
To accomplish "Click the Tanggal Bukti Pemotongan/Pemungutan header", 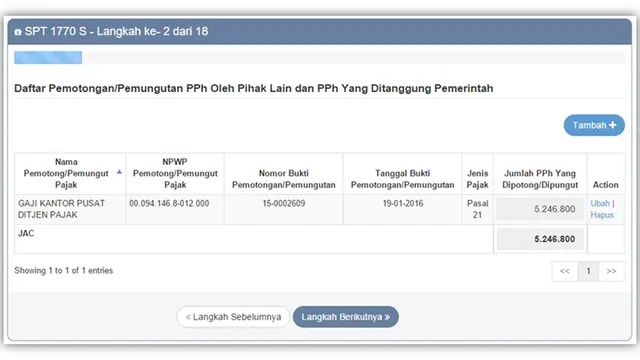I will pyautogui.click(x=402, y=173).
